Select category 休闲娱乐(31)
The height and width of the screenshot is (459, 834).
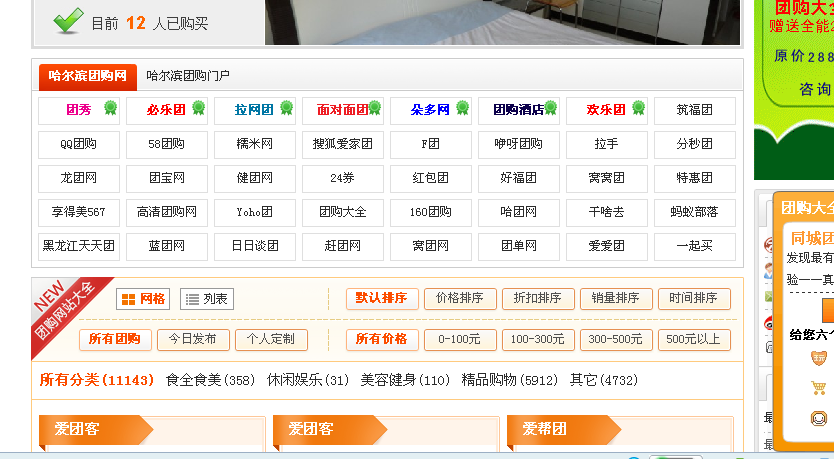(x=307, y=380)
